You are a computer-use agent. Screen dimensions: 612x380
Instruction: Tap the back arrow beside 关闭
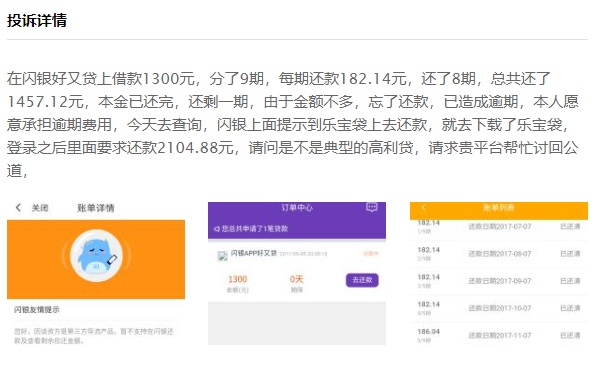pyautogui.click(x=18, y=208)
